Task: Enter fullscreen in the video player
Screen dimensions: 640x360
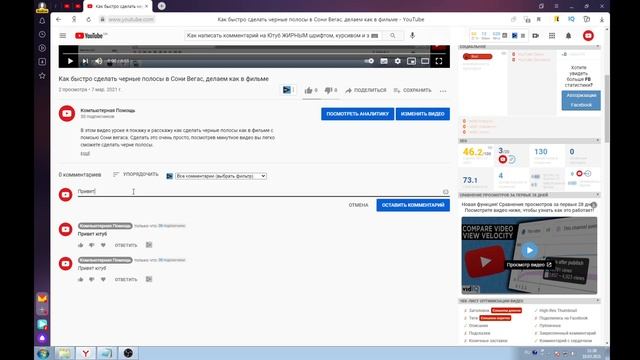Action: [x=439, y=61]
